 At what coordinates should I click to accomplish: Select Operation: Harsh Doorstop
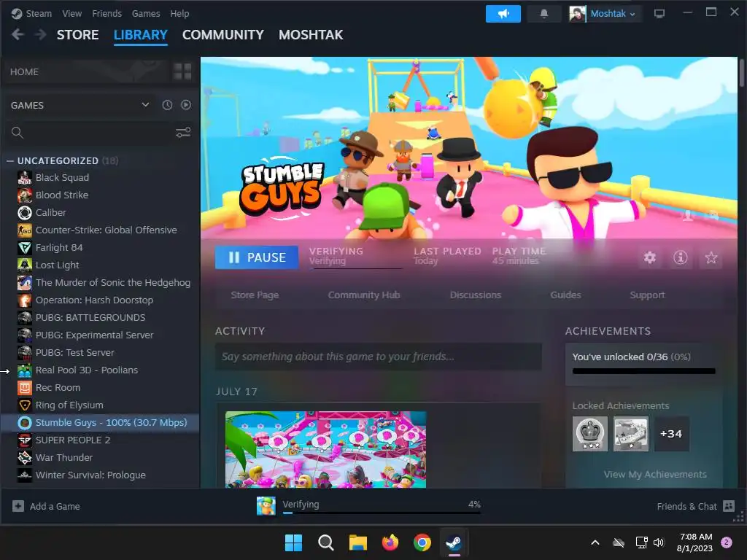[x=94, y=300]
